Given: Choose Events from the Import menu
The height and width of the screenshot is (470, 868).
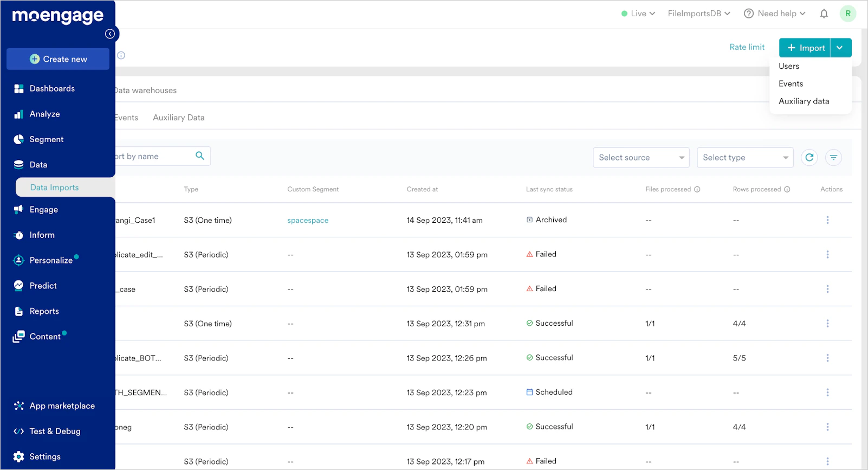Looking at the screenshot, I should pyautogui.click(x=791, y=84).
